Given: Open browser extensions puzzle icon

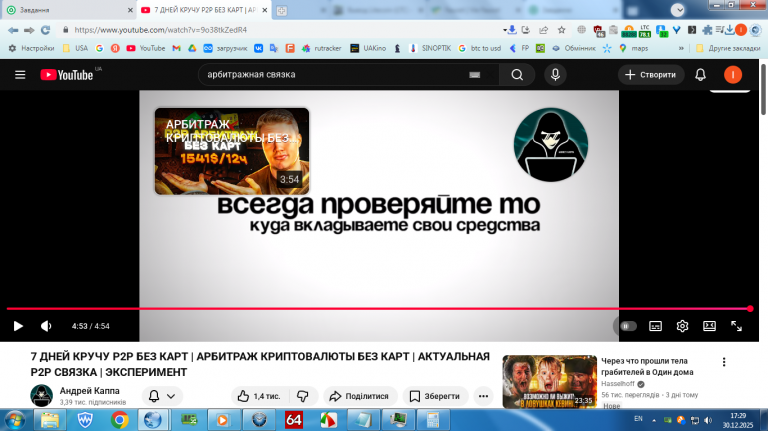Looking at the screenshot, I should pyautogui.click(x=707, y=30).
